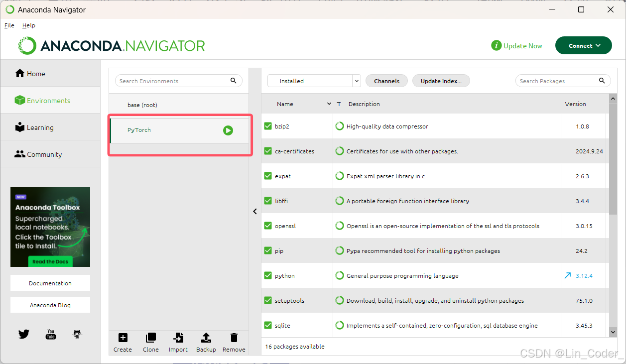Screen dimensions: 626x364
Task: Click the Anaconda Toolbox ad banner
Action: click(50, 227)
